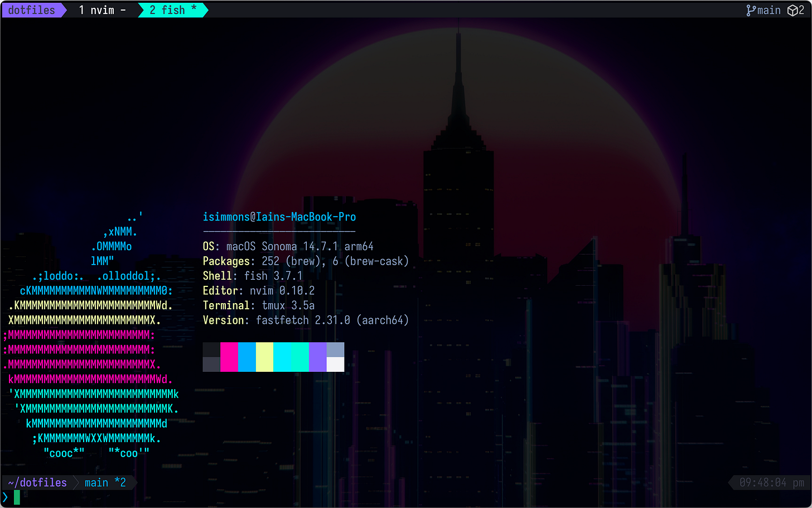Click the purple palette swatch

click(x=317, y=357)
